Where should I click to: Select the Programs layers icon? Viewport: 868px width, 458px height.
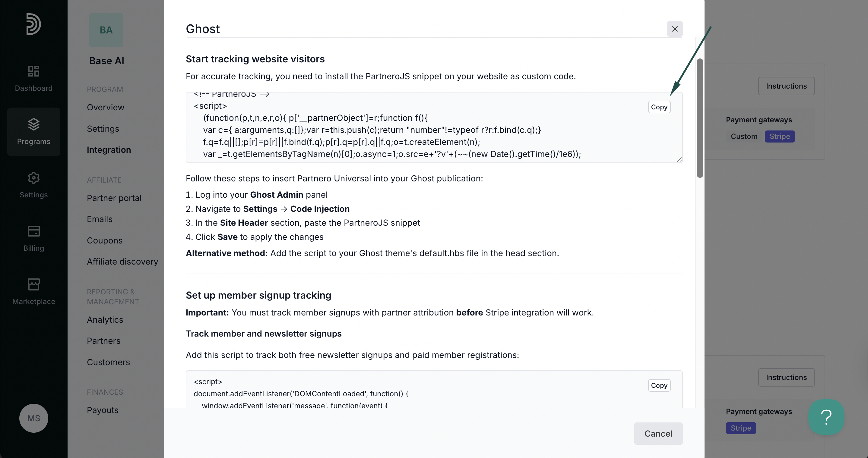coord(34,124)
